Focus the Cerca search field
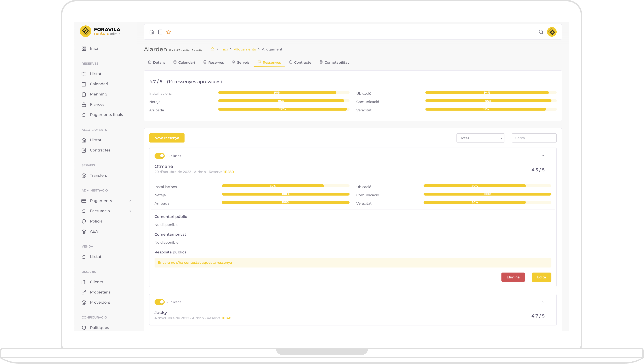 pos(534,138)
